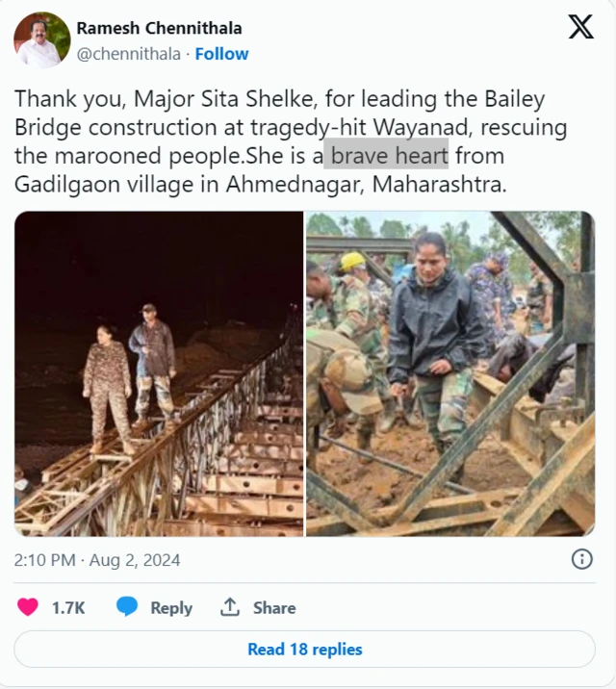Open the tweet info circle icon
Viewport: 616px width, 689px height.
click(582, 559)
